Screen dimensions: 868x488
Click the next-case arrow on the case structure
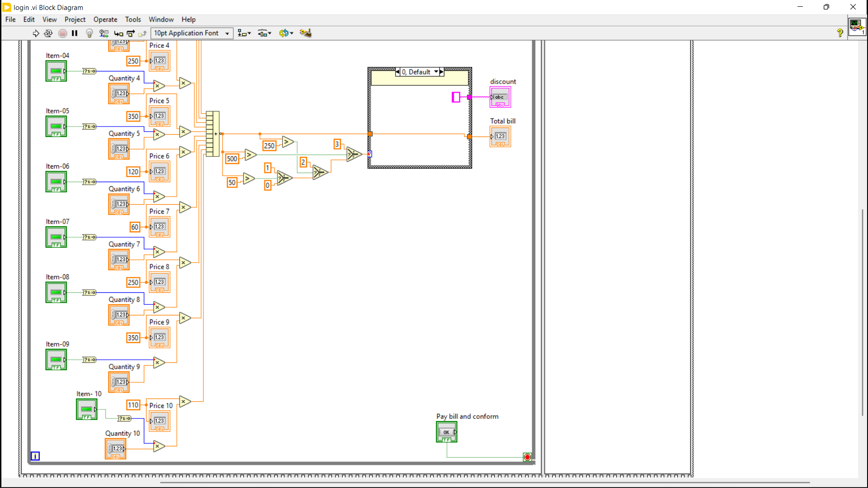click(x=442, y=71)
